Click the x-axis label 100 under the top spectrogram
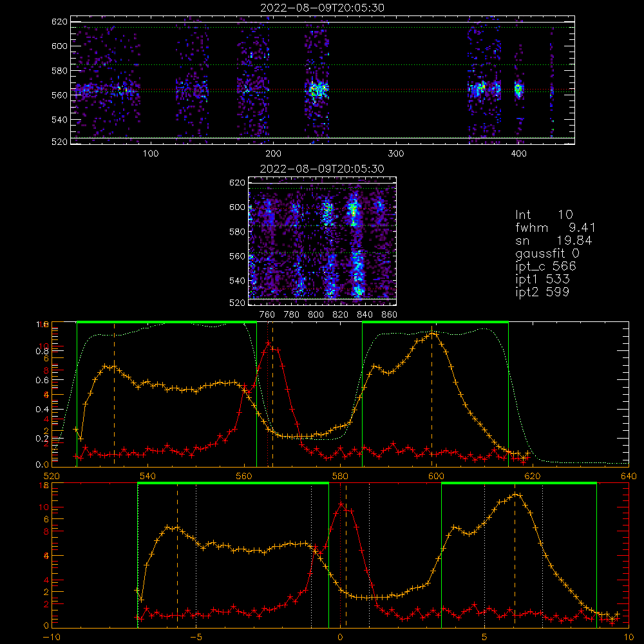This screenshot has width=644, height=644. click(x=151, y=154)
